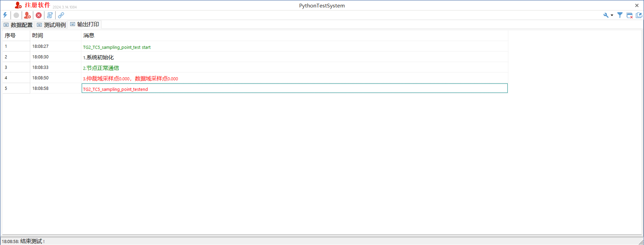The height and width of the screenshot is (245, 644).
Task: Click the blue wrench settings icon
Action: 606,15
